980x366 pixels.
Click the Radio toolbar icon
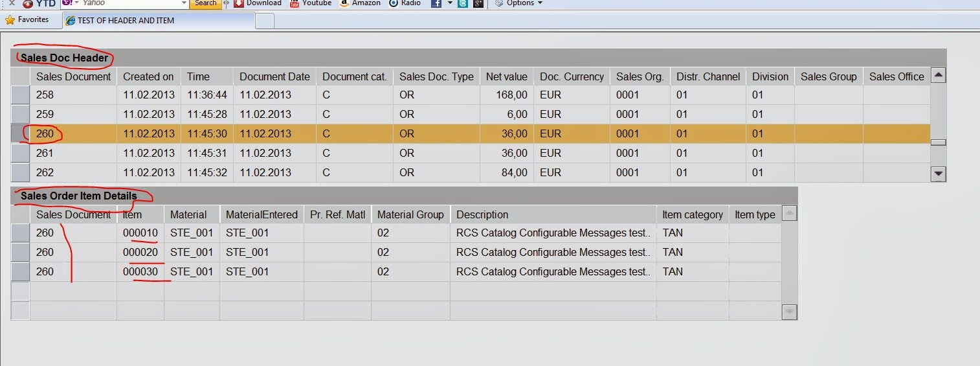point(394,3)
